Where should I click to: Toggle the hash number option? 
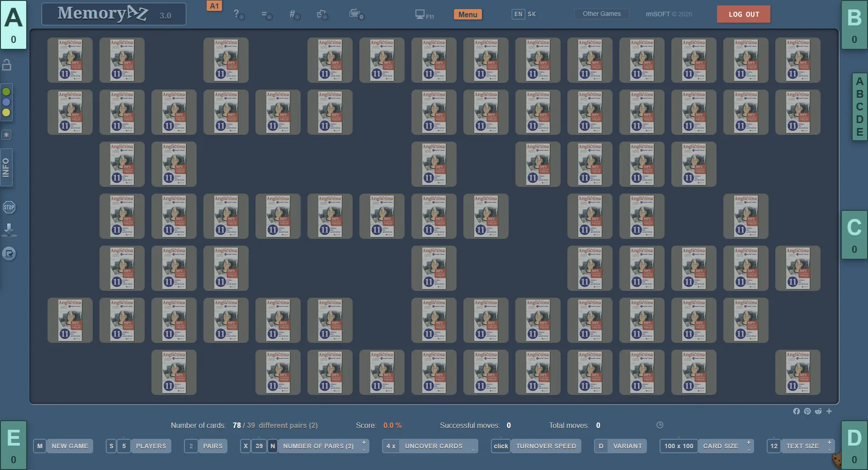point(294,14)
